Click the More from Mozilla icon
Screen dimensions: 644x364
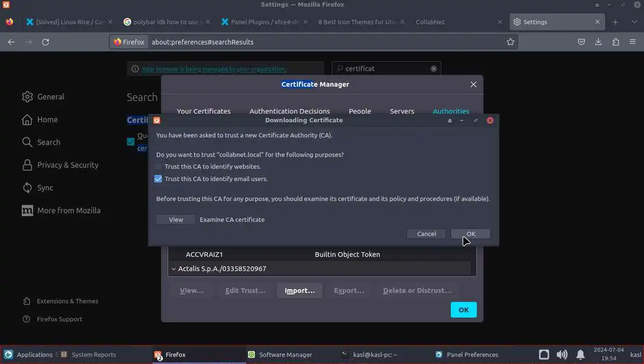pyautogui.click(x=27, y=210)
